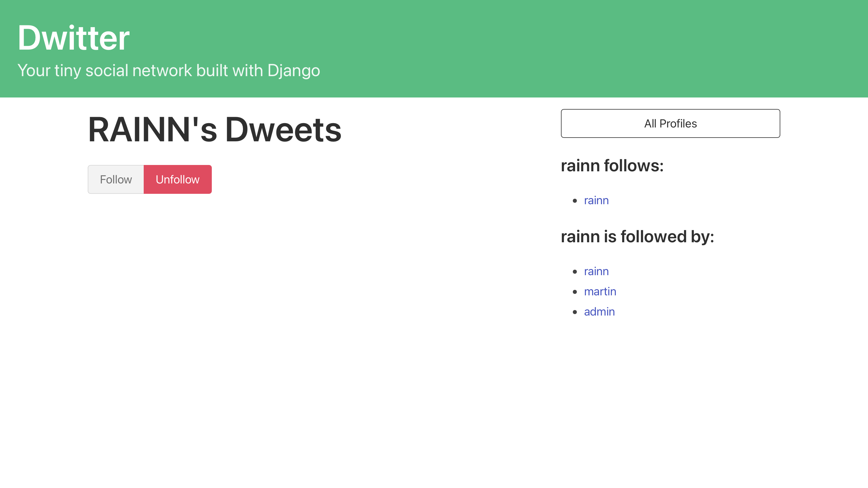
Task: Click the bullet beside martin
Action: (575, 291)
